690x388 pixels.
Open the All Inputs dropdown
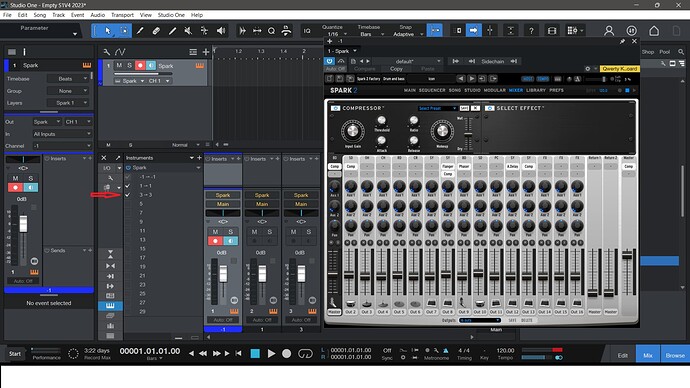61,134
